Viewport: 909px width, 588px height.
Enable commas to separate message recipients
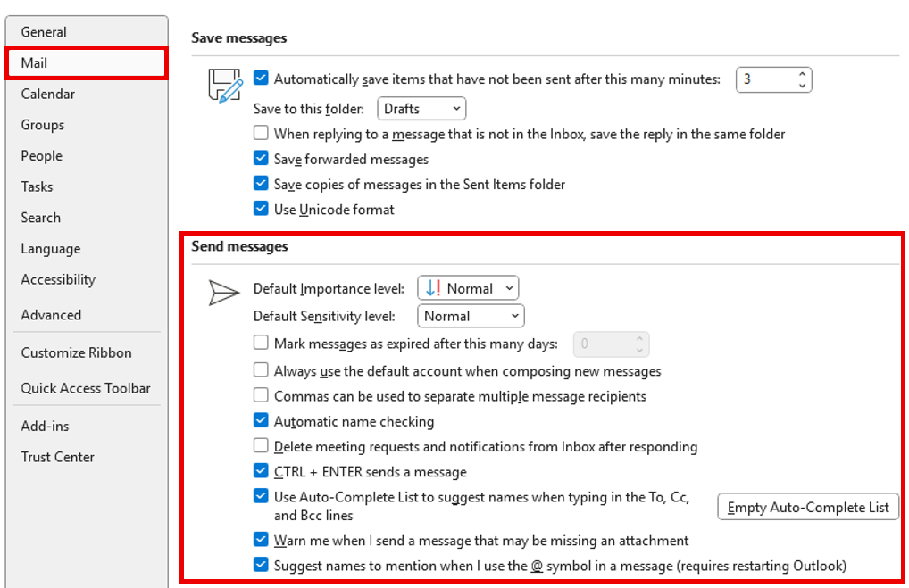coord(261,395)
